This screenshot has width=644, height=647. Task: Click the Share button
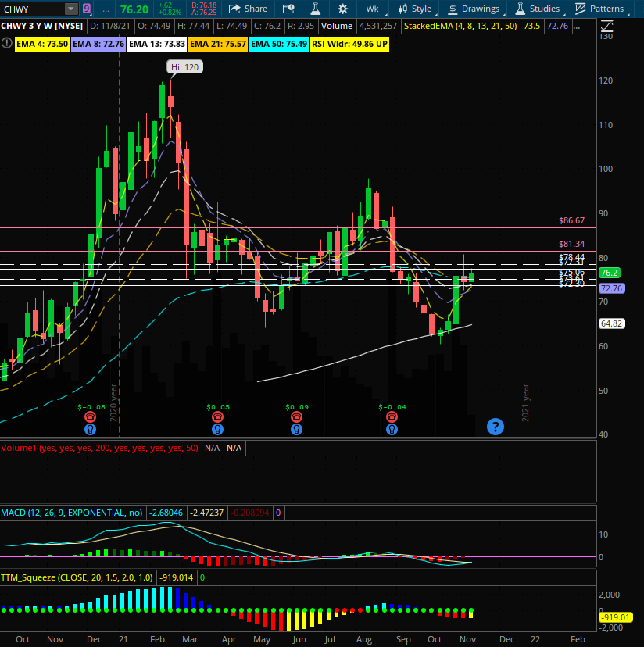tap(248, 9)
